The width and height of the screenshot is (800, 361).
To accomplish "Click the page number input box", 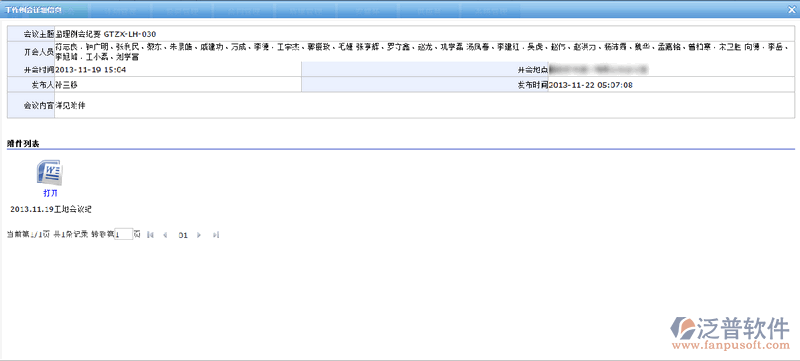I will [x=123, y=235].
